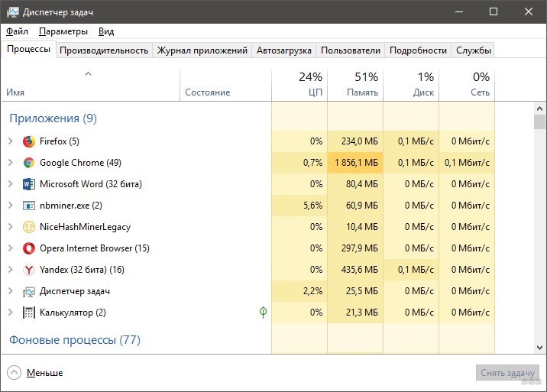547x392 pixels.
Task: Click the Firefox application icon
Action: pos(29,141)
